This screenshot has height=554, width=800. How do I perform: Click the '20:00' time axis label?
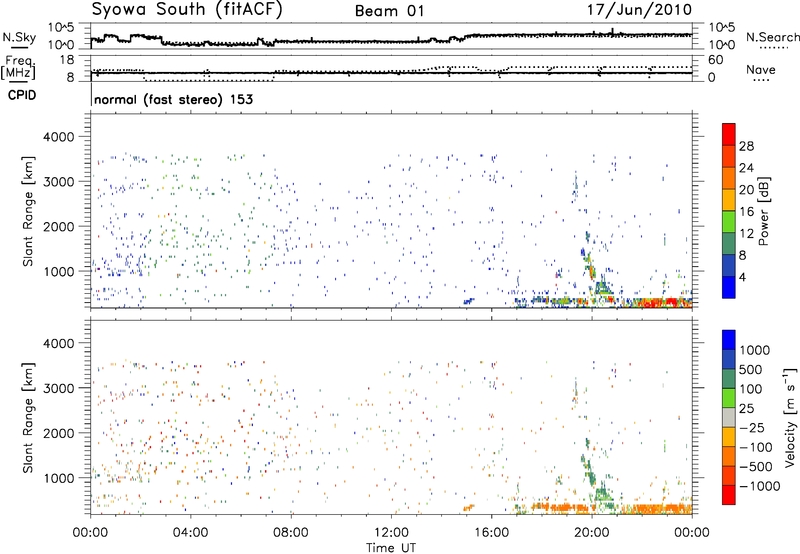(x=592, y=533)
